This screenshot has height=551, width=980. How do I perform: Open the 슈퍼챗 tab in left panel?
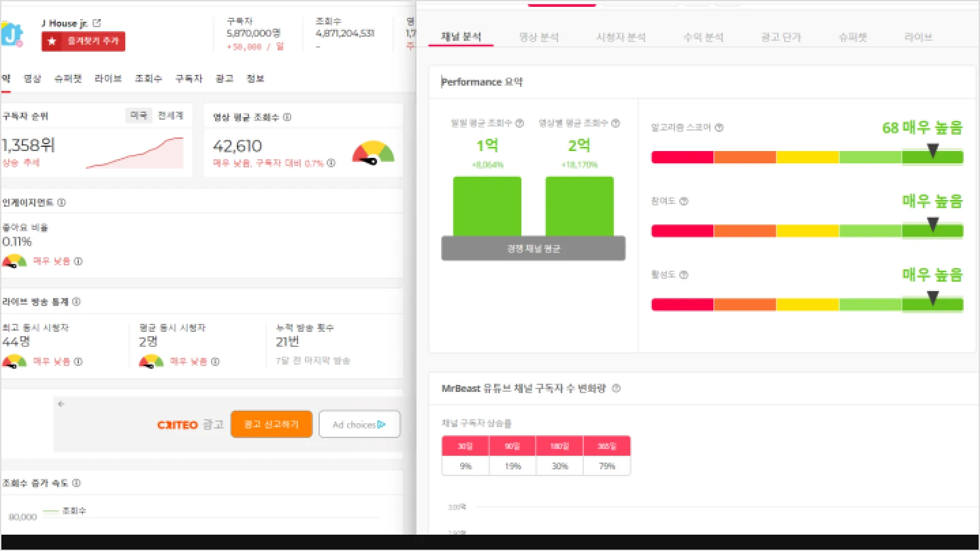point(68,79)
